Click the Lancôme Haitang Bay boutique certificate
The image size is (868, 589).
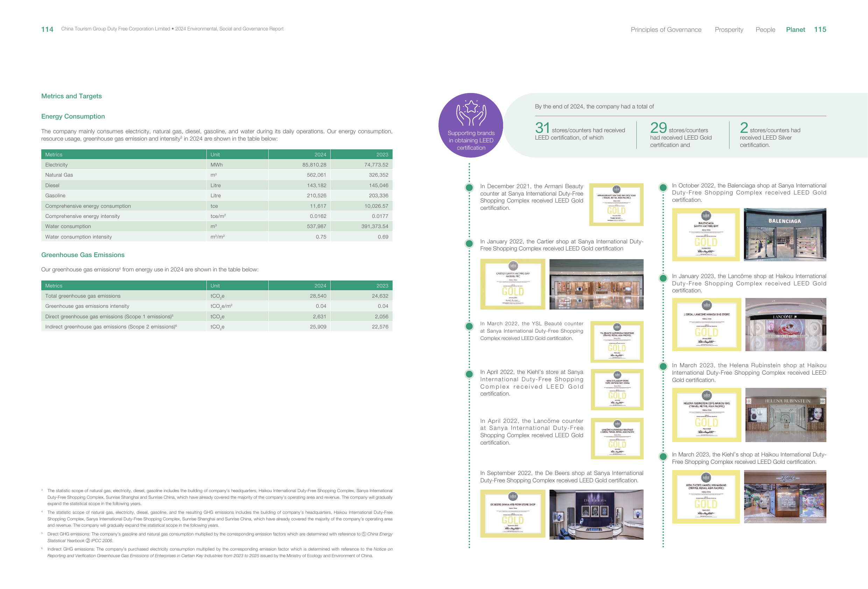click(617, 439)
